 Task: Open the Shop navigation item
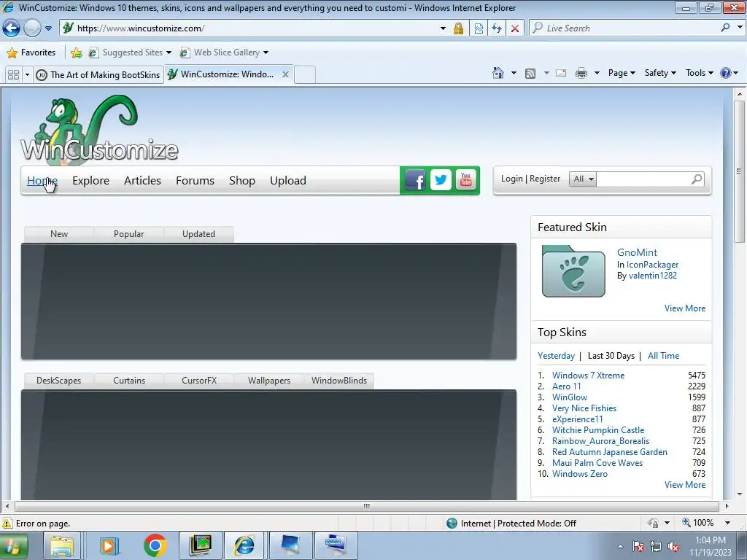[x=242, y=181]
